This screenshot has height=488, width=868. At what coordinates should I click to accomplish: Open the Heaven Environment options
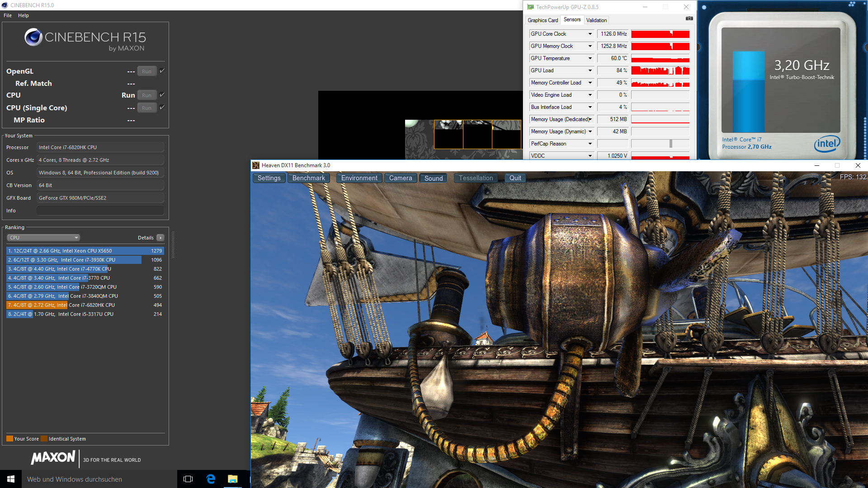pos(359,178)
